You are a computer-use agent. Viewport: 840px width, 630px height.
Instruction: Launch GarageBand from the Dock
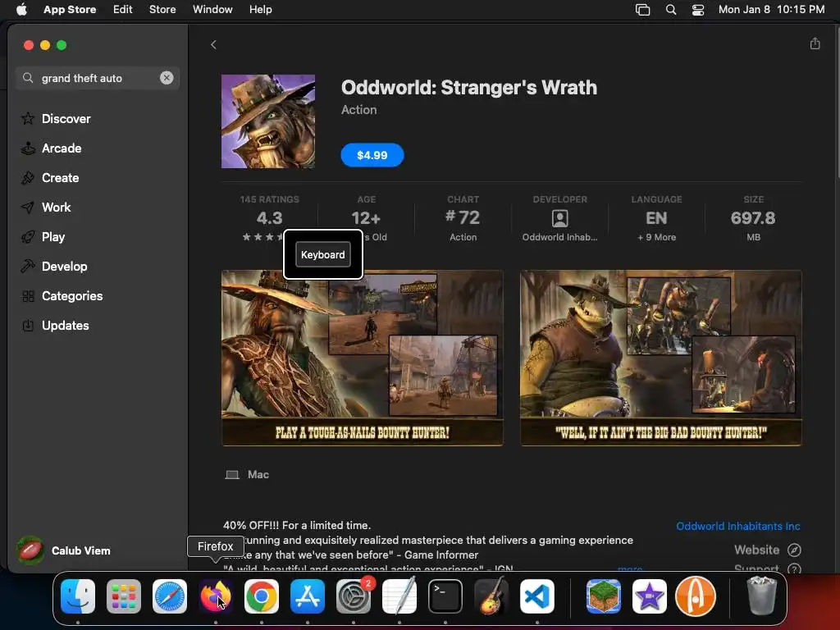click(x=491, y=596)
